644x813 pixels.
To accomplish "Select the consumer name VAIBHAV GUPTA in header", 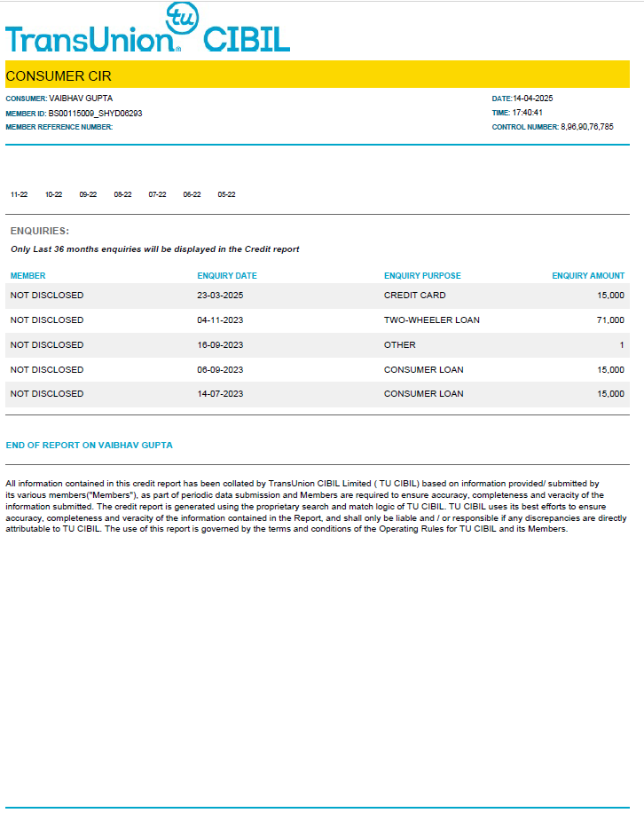I will coord(81,98).
